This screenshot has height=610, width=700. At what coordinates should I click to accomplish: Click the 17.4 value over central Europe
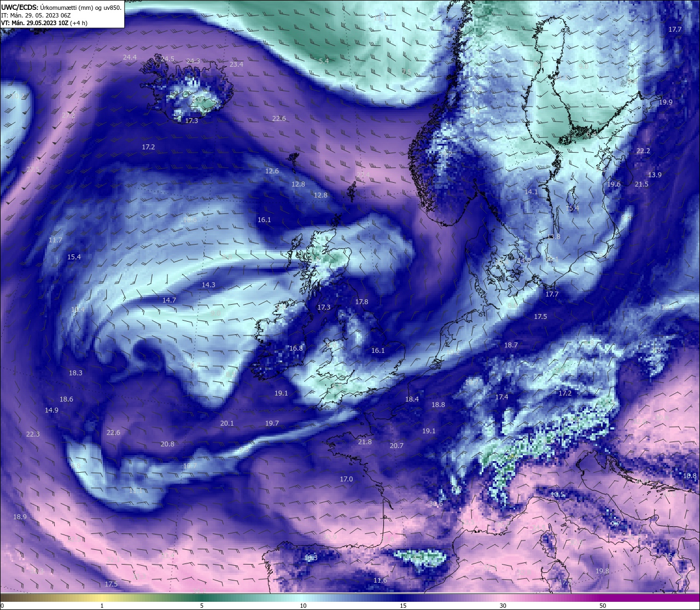(501, 397)
